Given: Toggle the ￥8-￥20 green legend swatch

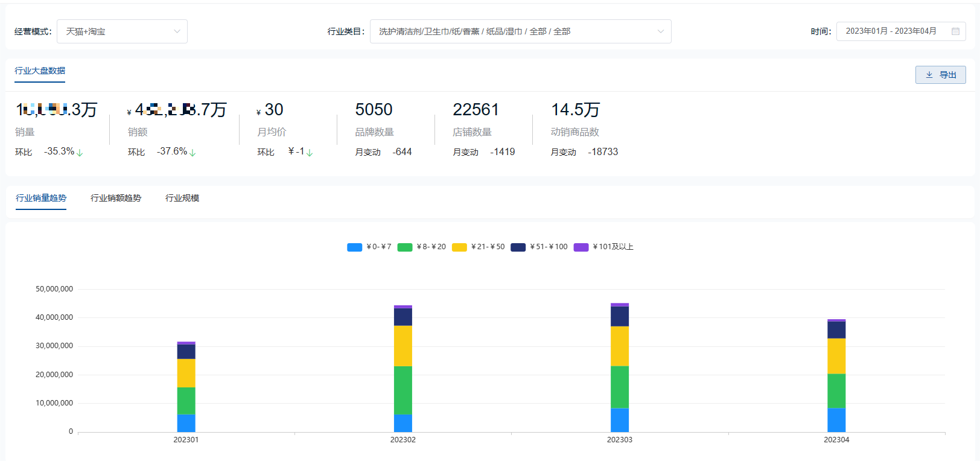Looking at the screenshot, I should [405, 247].
